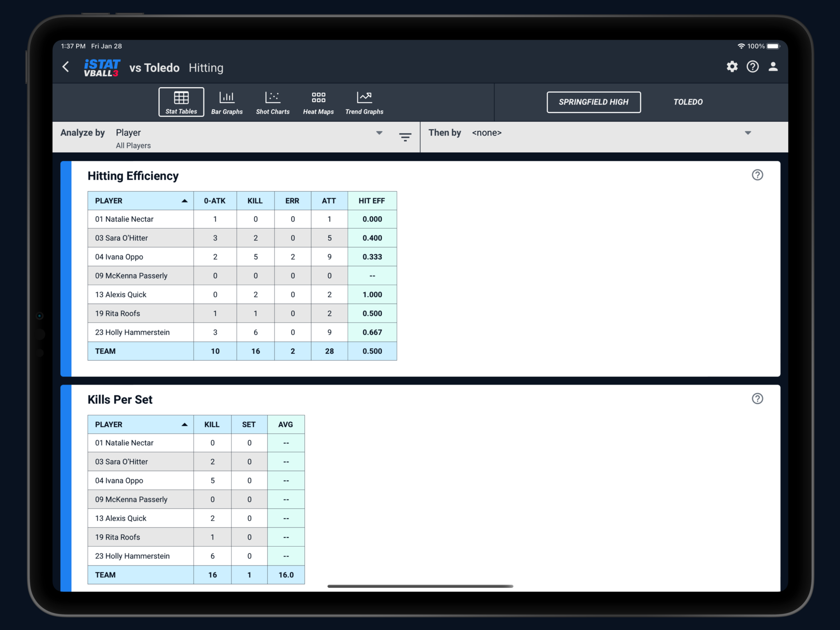This screenshot has height=630, width=840.
Task: Open help for Hitting Efficiency table
Action: coord(757,175)
